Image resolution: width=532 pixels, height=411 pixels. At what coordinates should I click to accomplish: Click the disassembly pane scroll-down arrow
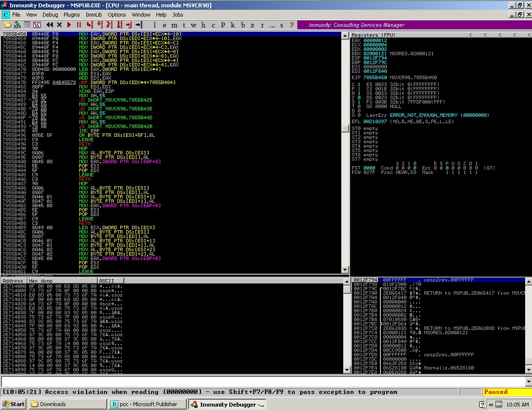[x=345, y=270]
